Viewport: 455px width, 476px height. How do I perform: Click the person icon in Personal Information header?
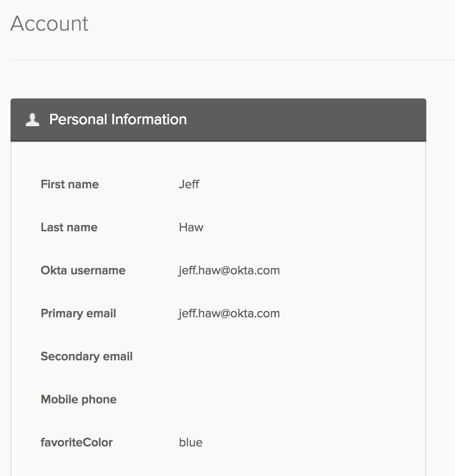32,119
